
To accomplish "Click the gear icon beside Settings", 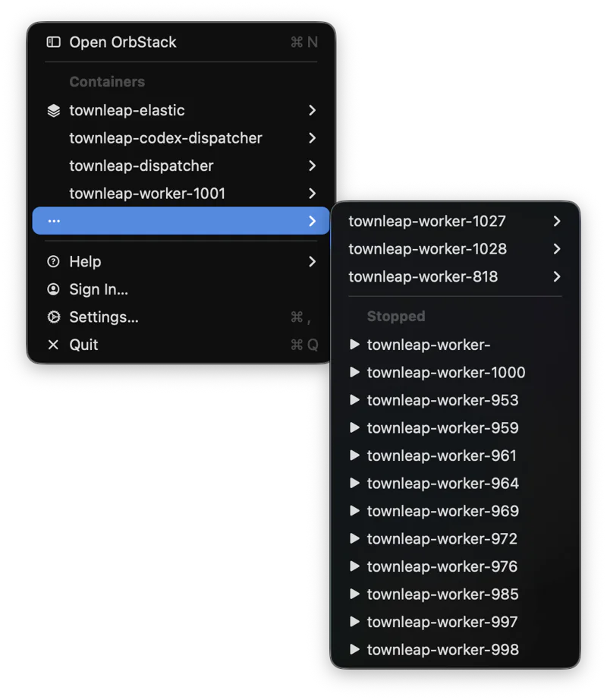I will 54,317.
